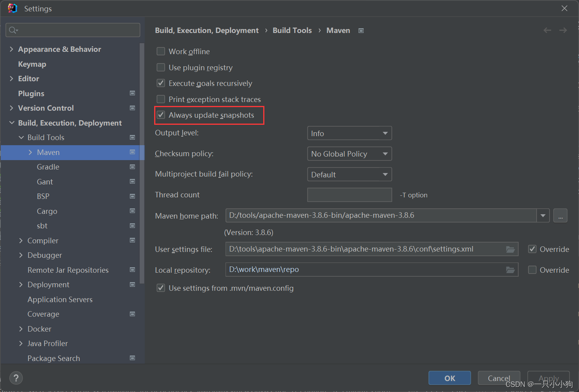
Task: Click the project settings icon on Coverage row
Action: pos(133,314)
